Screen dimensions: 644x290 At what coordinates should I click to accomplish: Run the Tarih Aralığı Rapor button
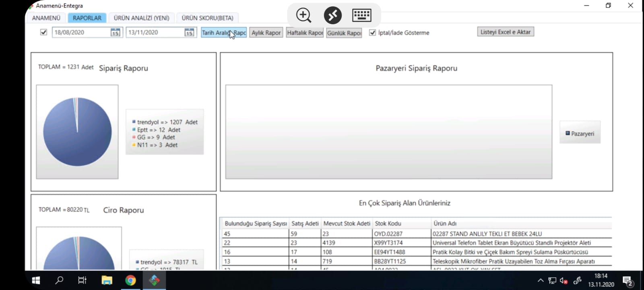[224, 33]
